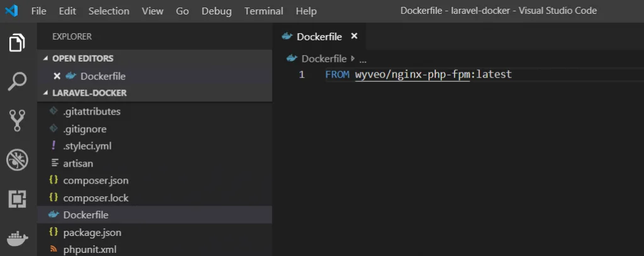This screenshot has width=644, height=256.
Task: Open composer.lock file
Action: pos(155,198)
